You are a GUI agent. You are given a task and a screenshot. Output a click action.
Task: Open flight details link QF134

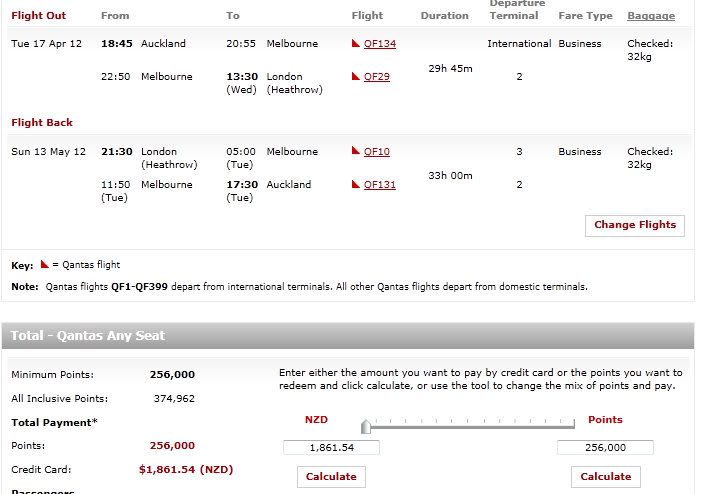[380, 44]
